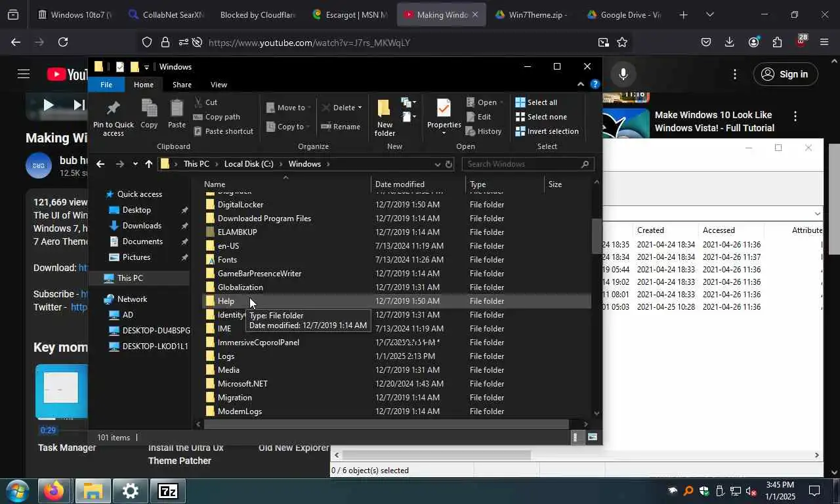Viewport: 840px width, 504px height.
Task: Click Select none in the ribbon
Action: 541,117
